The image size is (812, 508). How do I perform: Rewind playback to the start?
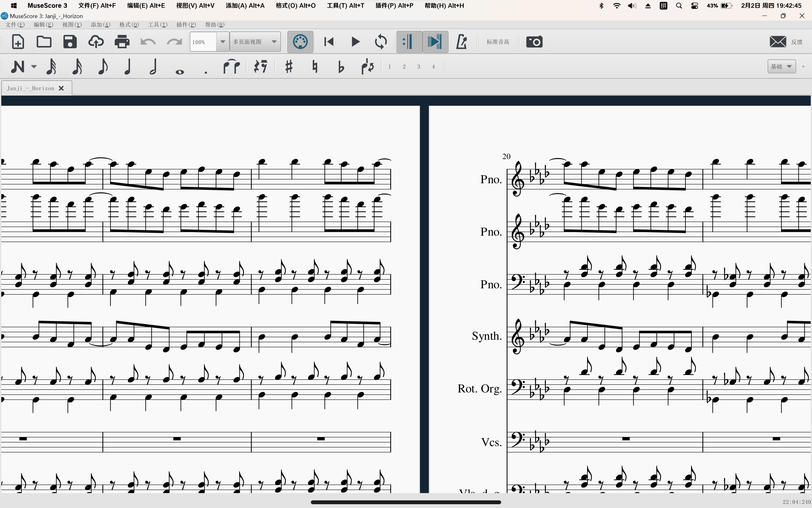click(329, 42)
